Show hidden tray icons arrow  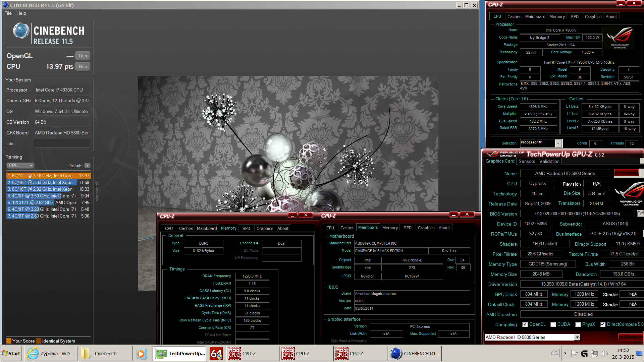pos(565,353)
